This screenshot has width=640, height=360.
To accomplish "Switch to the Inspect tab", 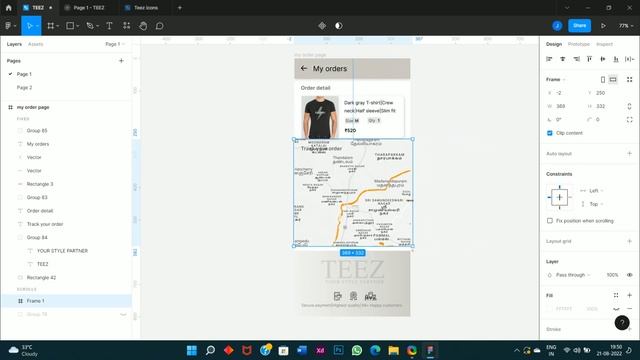I will [604, 44].
